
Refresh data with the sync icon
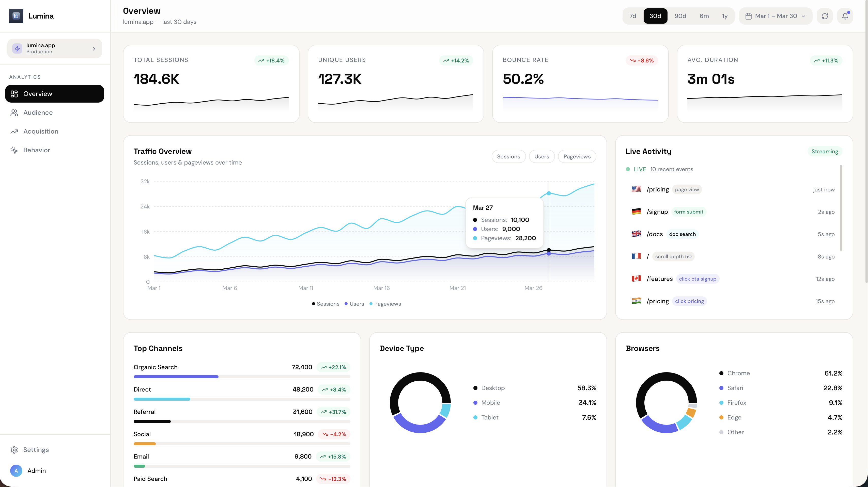coord(825,16)
